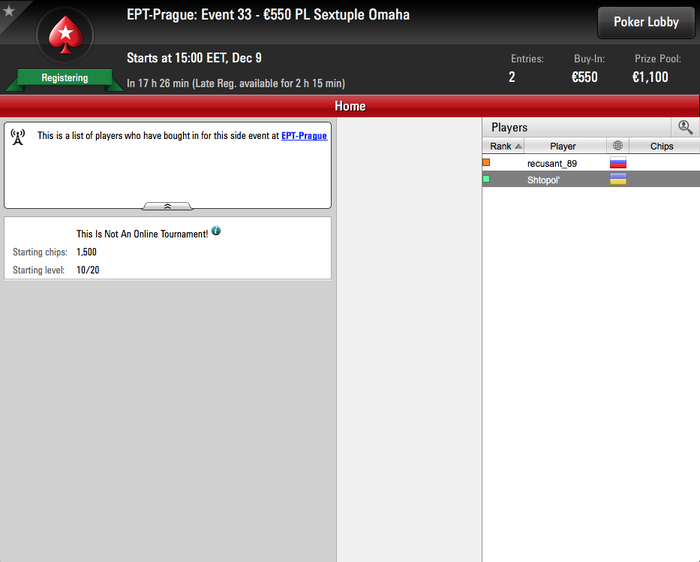700x562 pixels.
Task: Open the player search magnifier icon
Action: 685,127
